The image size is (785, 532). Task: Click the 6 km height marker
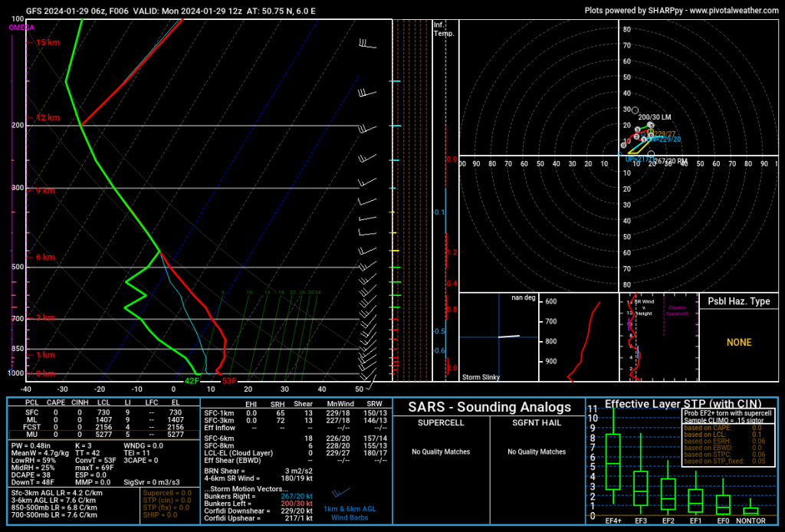(x=45, y=258)
